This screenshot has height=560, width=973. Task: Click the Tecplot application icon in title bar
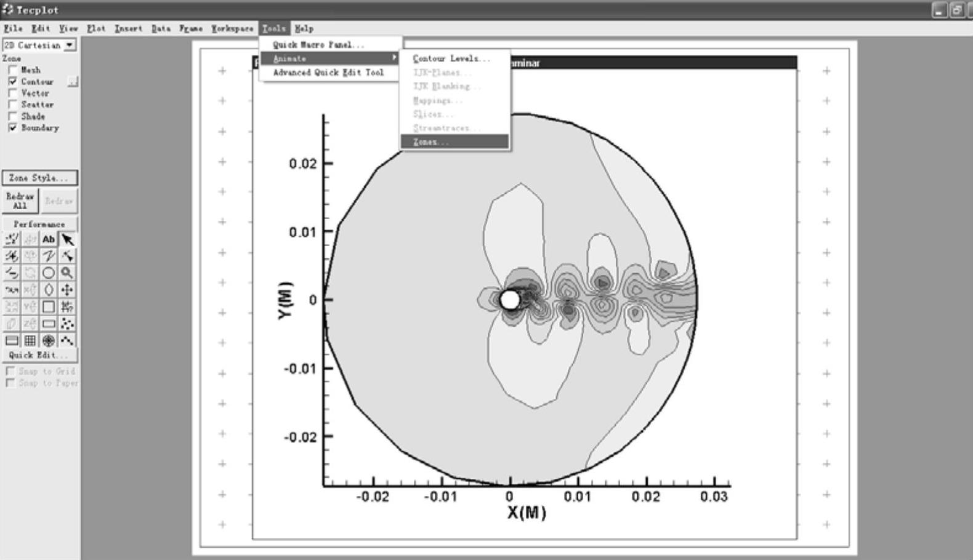point(7,9)
